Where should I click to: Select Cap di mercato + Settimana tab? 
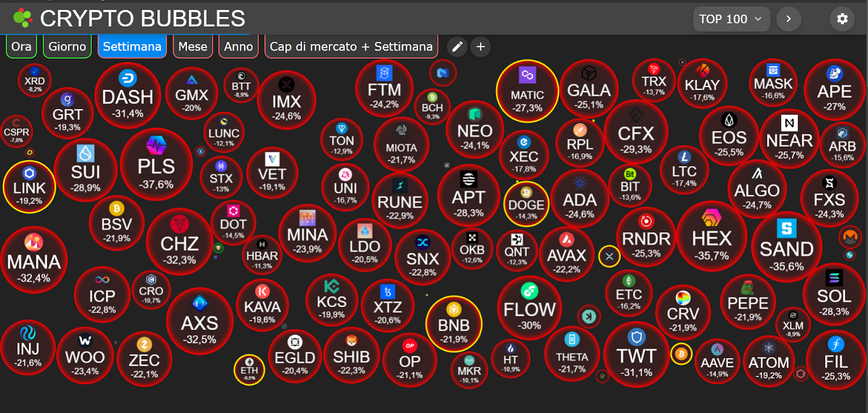(x=351, y=47)
